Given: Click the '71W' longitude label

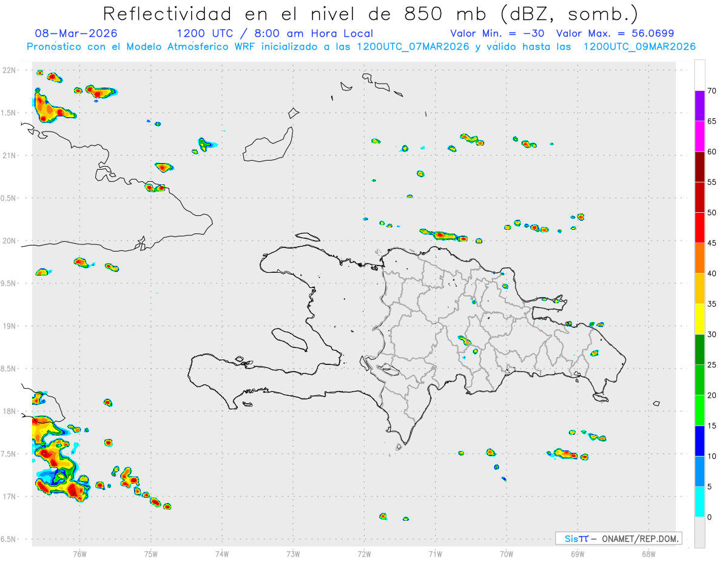Looking at the screenshot, I should tap(435, 554).
